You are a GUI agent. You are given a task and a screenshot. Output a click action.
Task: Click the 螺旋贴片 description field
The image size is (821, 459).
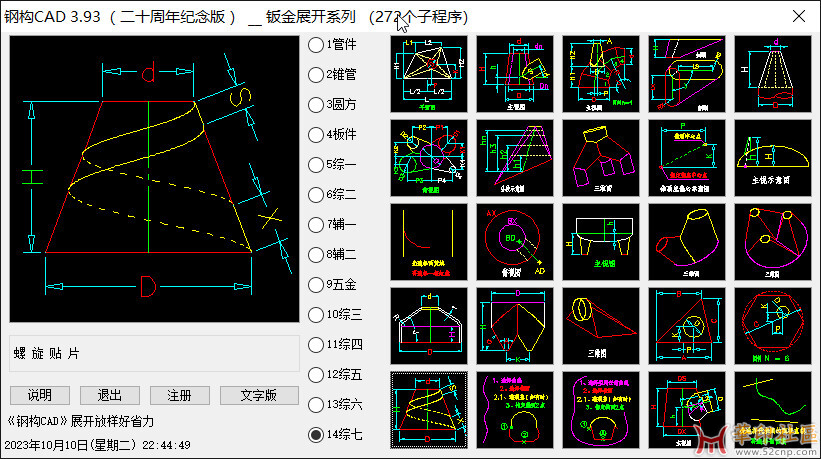click(x=154, y=354)
